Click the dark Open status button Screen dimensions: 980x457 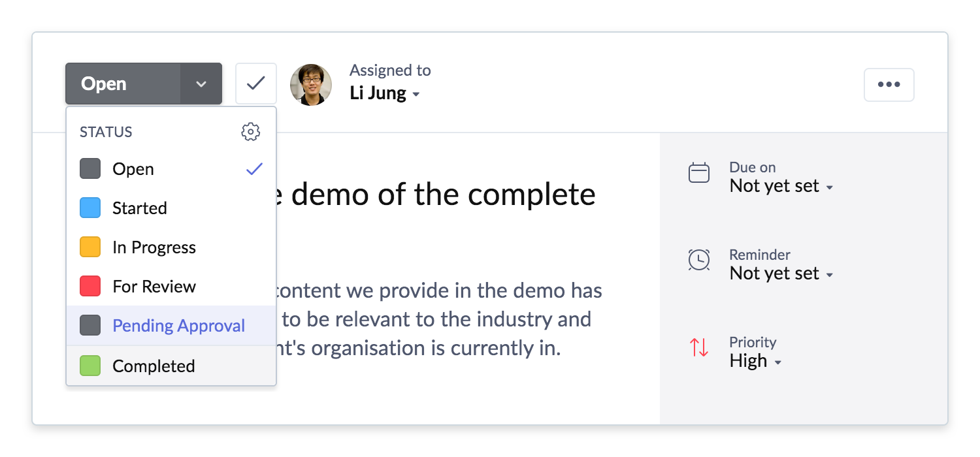click(x=123, y=84)
